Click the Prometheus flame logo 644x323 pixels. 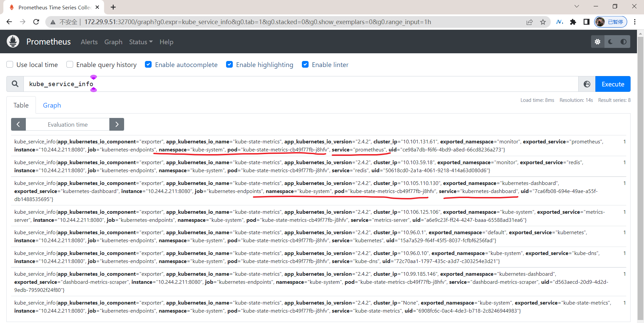click(13, 42)
